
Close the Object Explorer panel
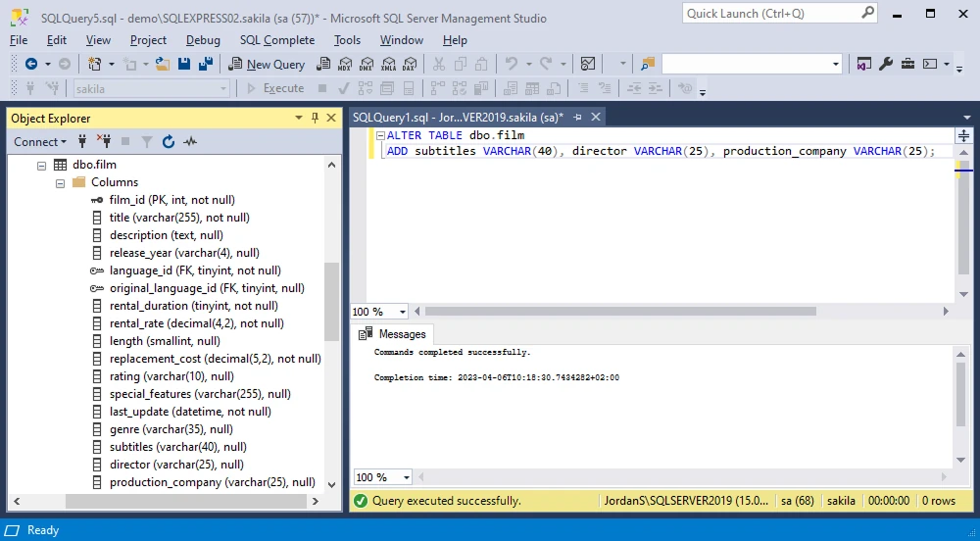(x=331, y=118)
